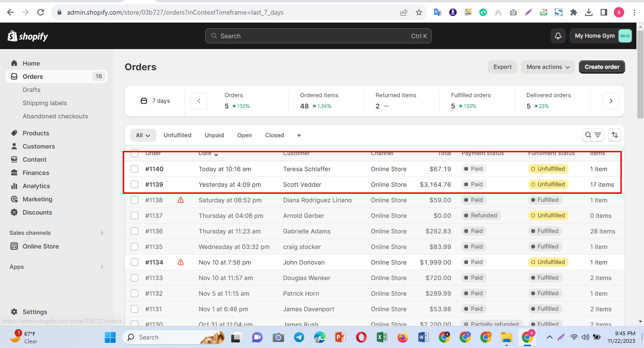
Task: Click the Export button
Action: click(x=502, y=67)
